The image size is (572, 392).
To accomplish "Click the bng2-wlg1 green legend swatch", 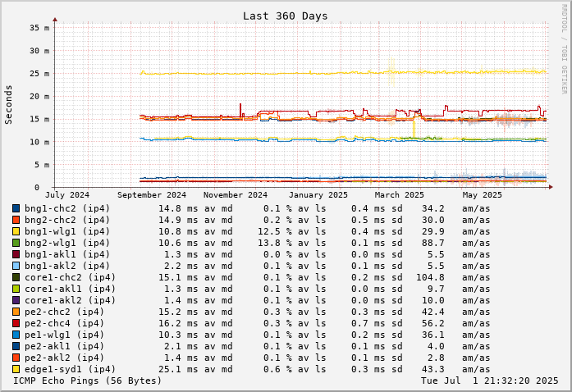I will click(16, 243).
